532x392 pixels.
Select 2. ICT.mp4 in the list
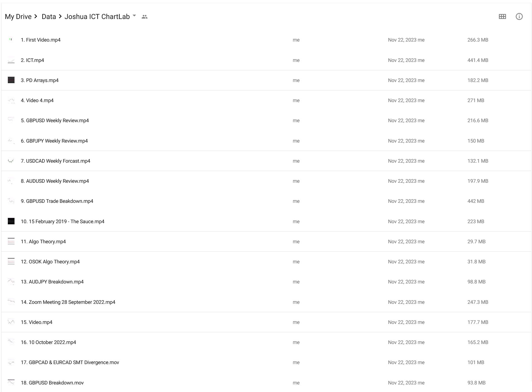266,60
